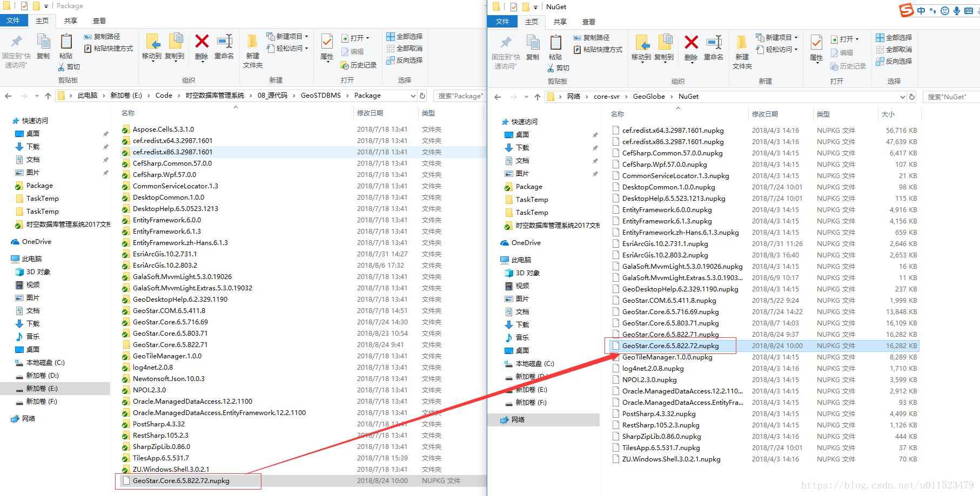This screenshot has height=496, width=980.
Task: Click Copy icon in NuGet window ribbon
Action: (x=533, y=43)
